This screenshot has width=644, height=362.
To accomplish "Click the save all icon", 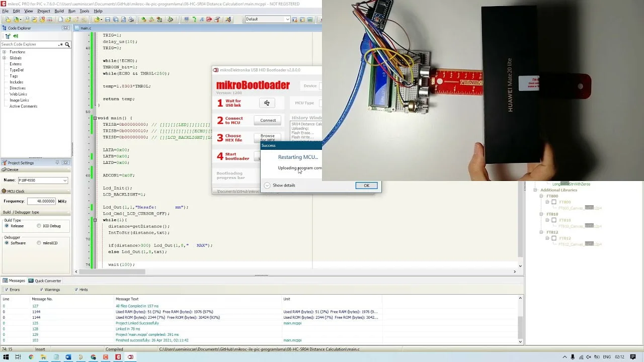I will pyautogui.click(x=115, y=19).
